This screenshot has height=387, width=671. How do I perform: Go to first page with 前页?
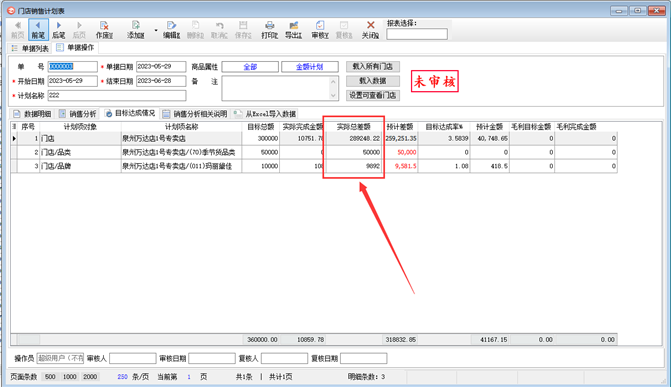pyautogui.click(x=18, y=30)
